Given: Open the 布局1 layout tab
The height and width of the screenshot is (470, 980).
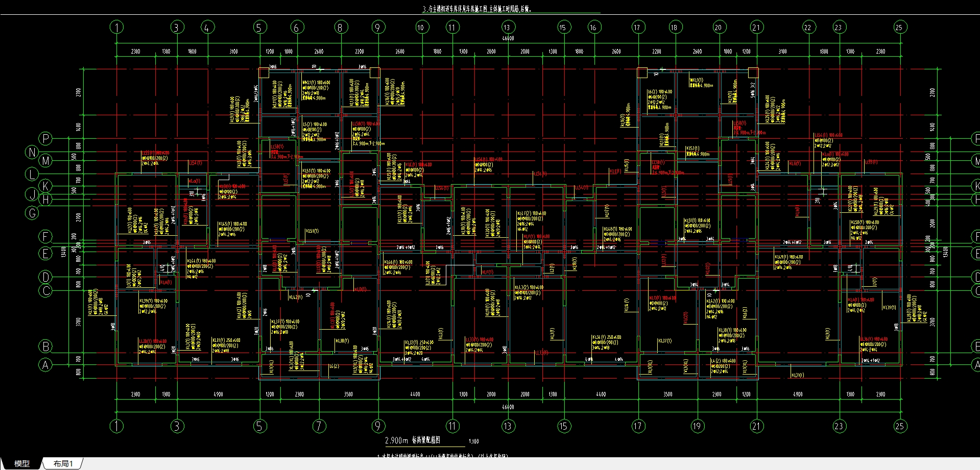Looking at the screenshot, I should (x=63, y=463).
